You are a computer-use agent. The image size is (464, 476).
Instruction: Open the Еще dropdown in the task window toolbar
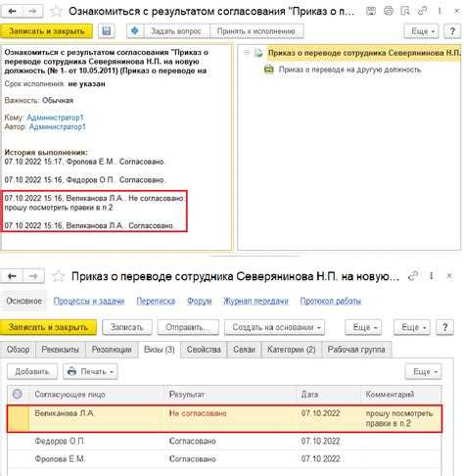(421, 31)
